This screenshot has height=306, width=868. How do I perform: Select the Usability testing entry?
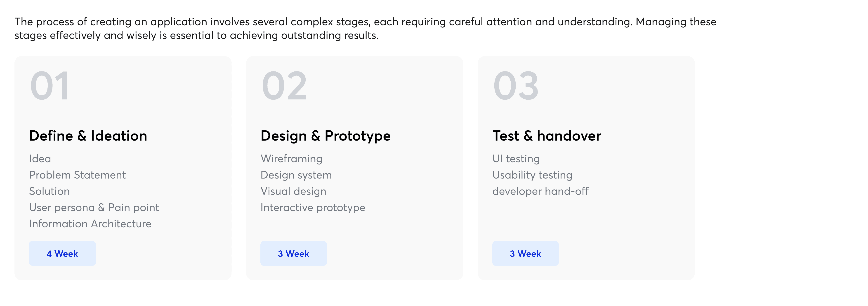point(532,175)
